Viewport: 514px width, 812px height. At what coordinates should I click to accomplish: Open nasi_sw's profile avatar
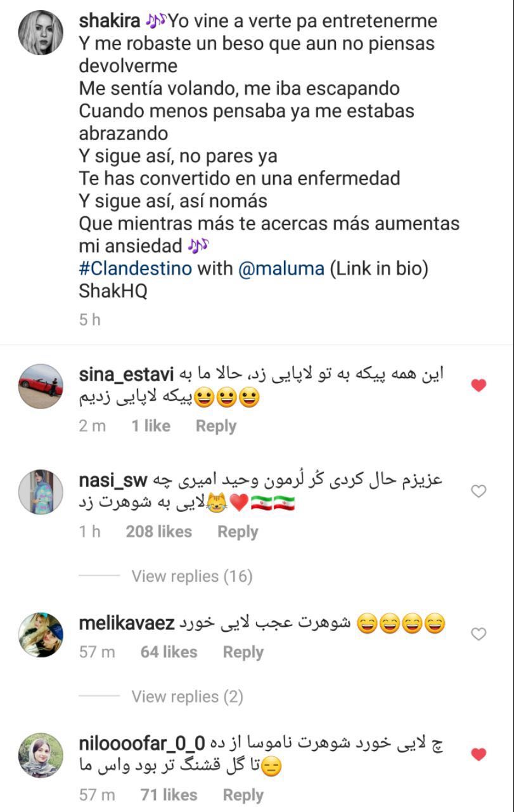tap(41, 492)
